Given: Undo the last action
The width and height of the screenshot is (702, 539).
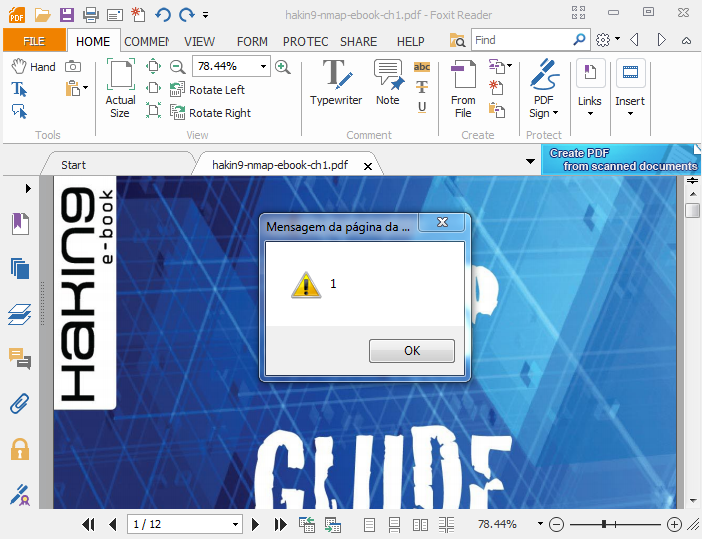Looking at the screenshot, I should [163, 15].
